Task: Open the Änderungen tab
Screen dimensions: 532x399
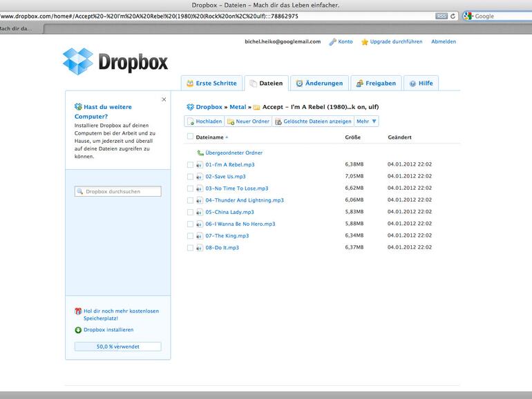Action: pyautogui.click(x=320, y=83)
